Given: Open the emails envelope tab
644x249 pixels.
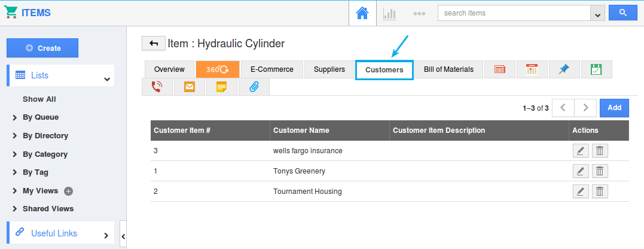Looking at the screenshot, I should click(190, 87).
